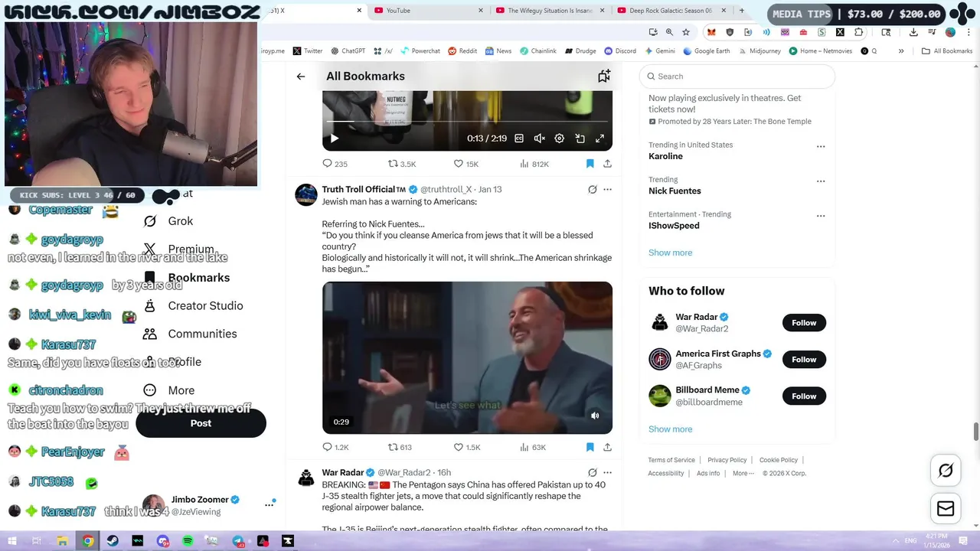Open Spotify from the taskbar
Image resolution: width=980 pixels, height=551 pixels.
coord(188,541)
